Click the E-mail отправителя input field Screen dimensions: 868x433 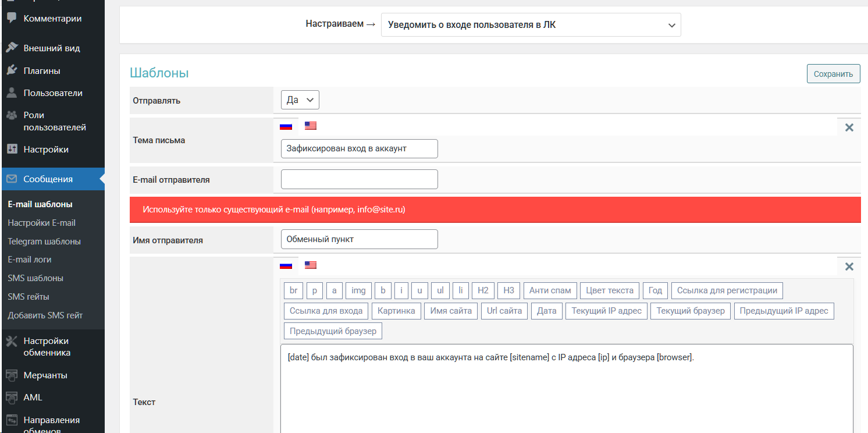359,179
